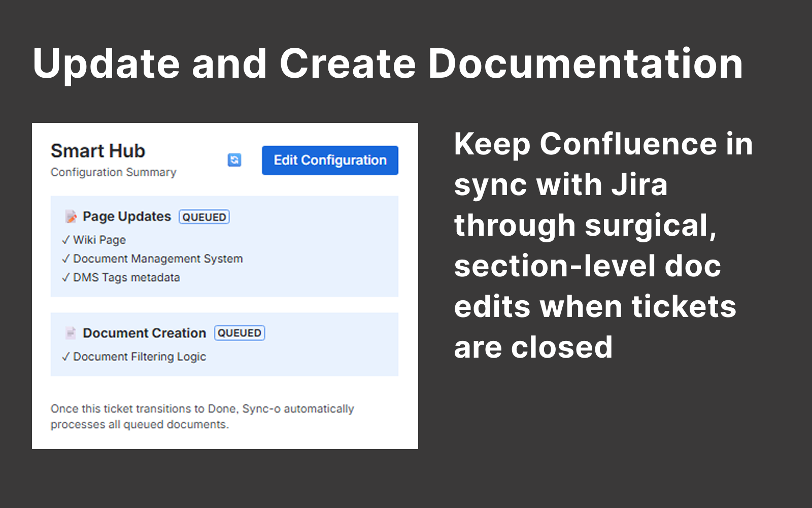This screenshot has height=508, width=812.
Task: Click the blue refresh sync icon
Action: click(234, 160)
